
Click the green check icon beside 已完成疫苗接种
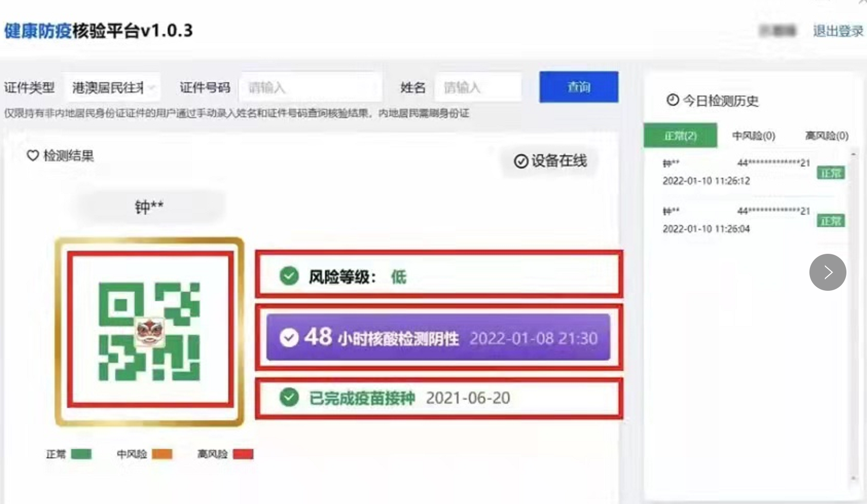point(289,397)
